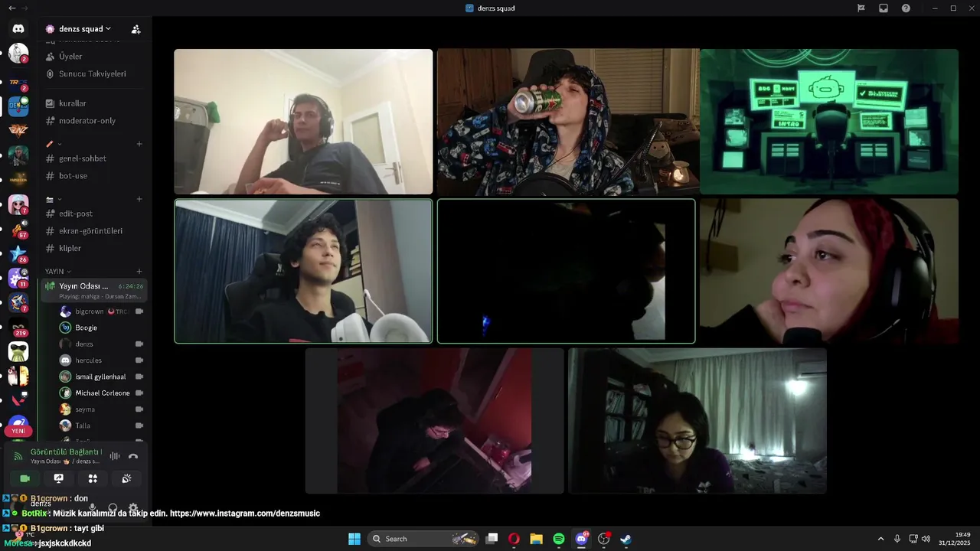Open the server with the sketch avatar
The height and width of the screenshot is (551, 980).
[18, 54]
